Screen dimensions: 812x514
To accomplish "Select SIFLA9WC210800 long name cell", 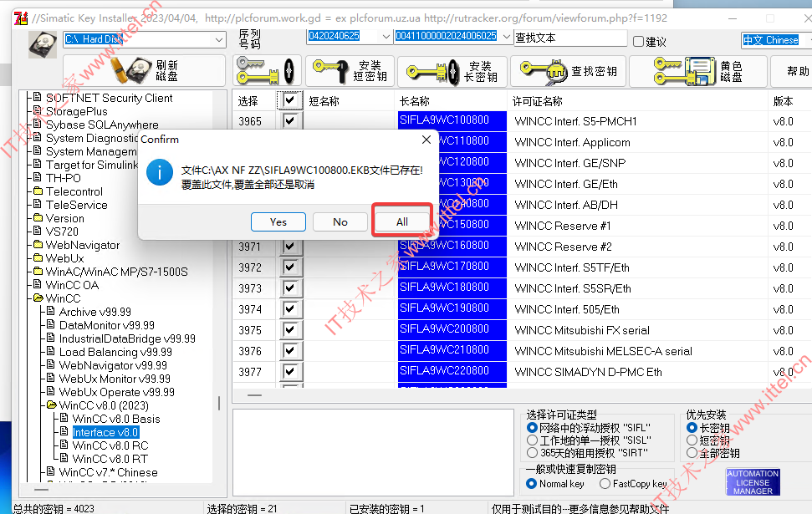I will pos(452,350).
